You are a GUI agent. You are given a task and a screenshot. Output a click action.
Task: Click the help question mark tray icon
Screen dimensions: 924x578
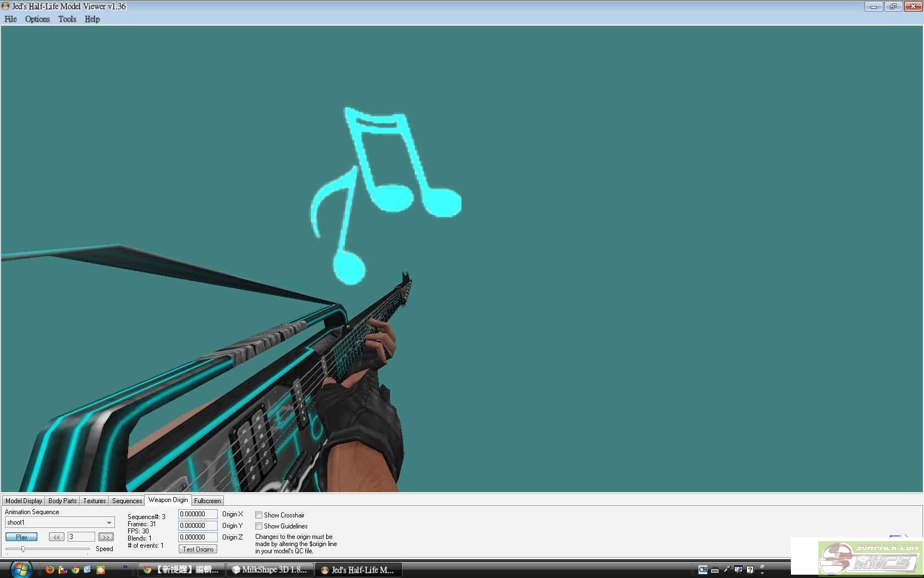click(750, 570)
